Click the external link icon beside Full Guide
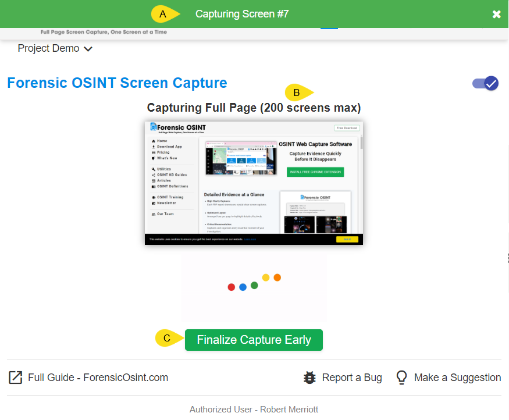Viewport: 509px width, 420px height. click(15, 378)
